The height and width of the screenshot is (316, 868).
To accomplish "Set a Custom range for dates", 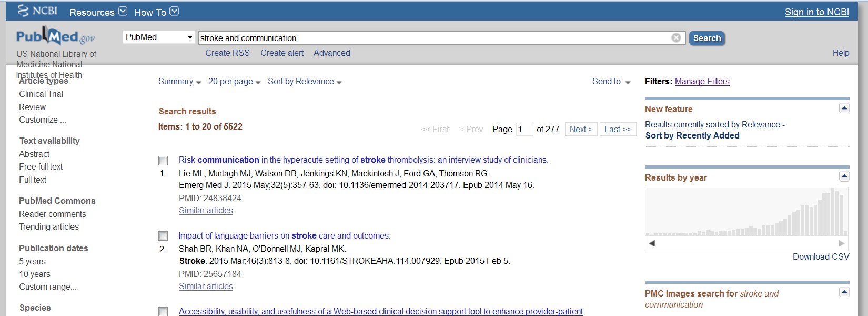I will (x=47, y=287).
